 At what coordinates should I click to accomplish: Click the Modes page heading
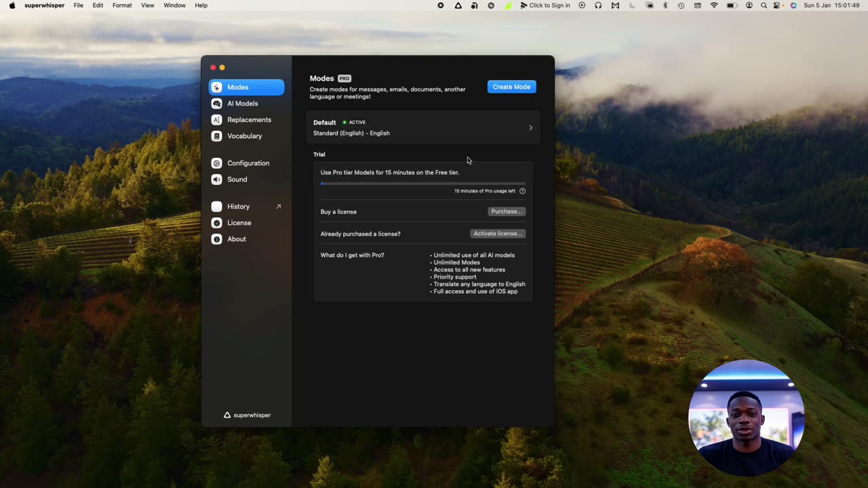coord(321,79)
